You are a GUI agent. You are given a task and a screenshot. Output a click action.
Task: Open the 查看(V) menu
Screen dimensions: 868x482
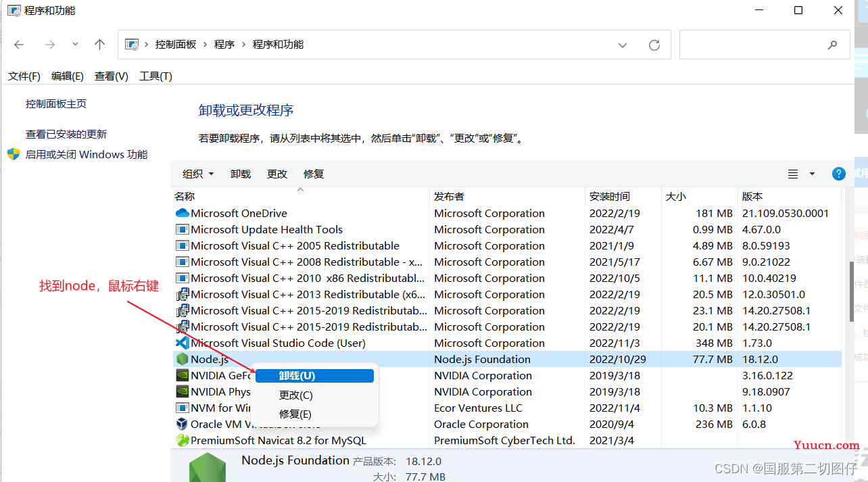[x=112, y=76]
